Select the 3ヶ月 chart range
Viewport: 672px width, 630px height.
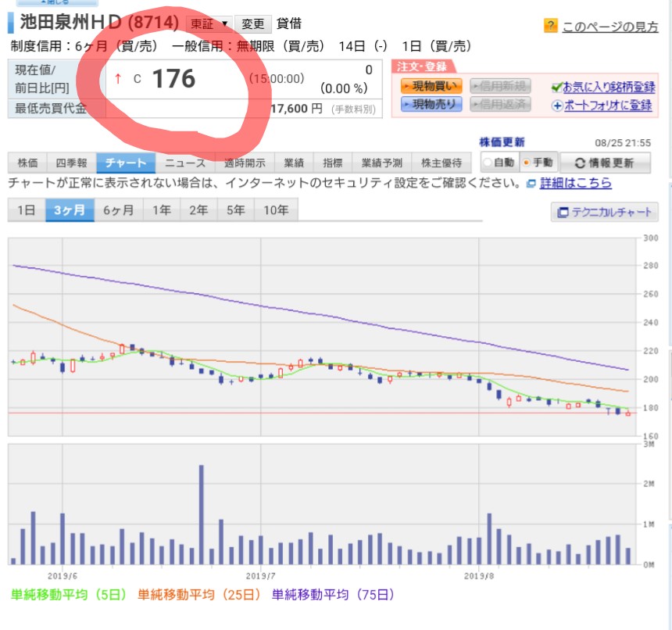click(x=70, y=210)
